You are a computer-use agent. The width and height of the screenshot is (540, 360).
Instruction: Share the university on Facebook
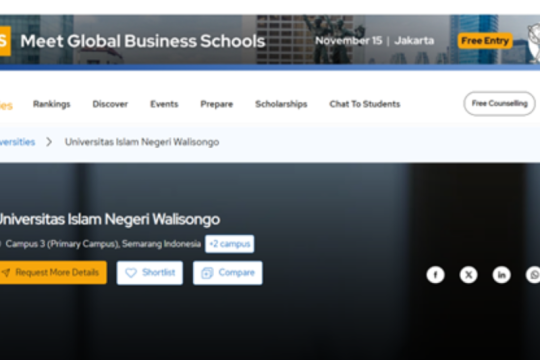click(435, 275)
